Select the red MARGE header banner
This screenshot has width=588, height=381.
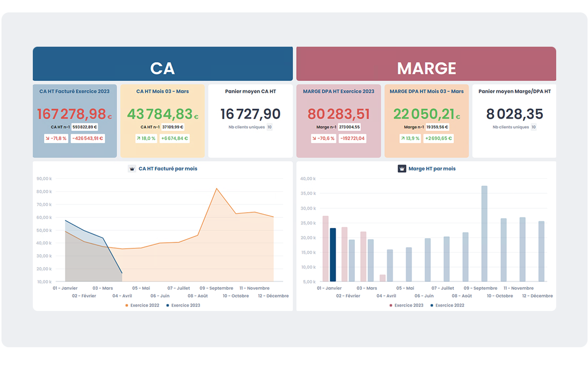click(x=426, y=64)
